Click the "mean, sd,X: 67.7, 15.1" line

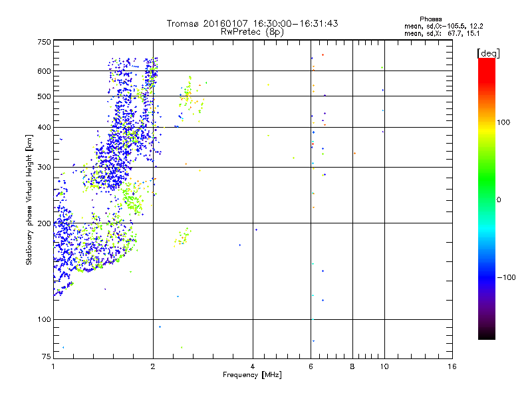(442, 34)
